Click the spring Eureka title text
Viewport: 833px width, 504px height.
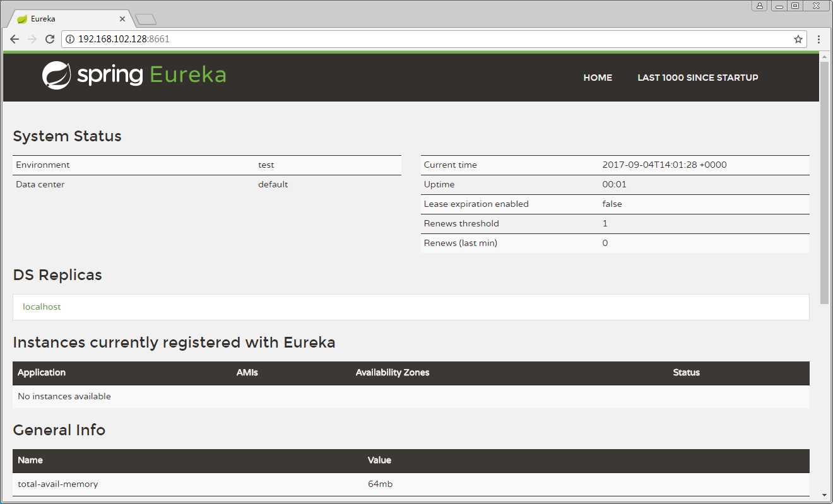click(151, 75)
